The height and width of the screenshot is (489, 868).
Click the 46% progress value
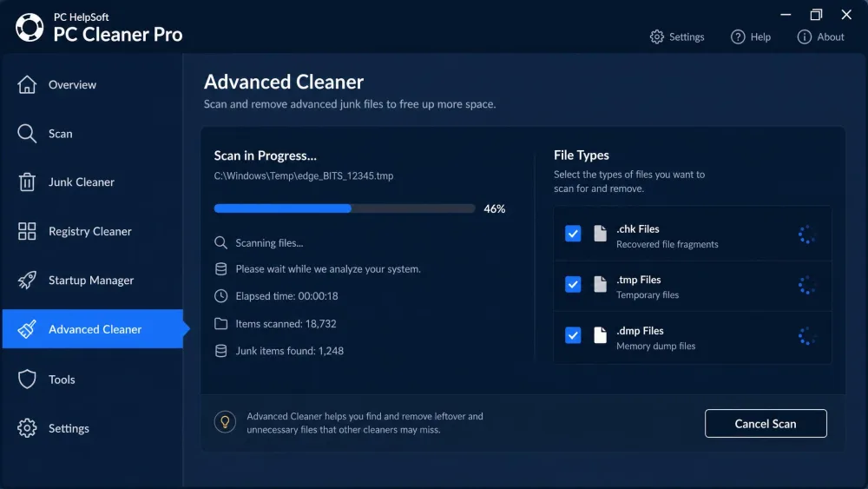click(495, 208)
